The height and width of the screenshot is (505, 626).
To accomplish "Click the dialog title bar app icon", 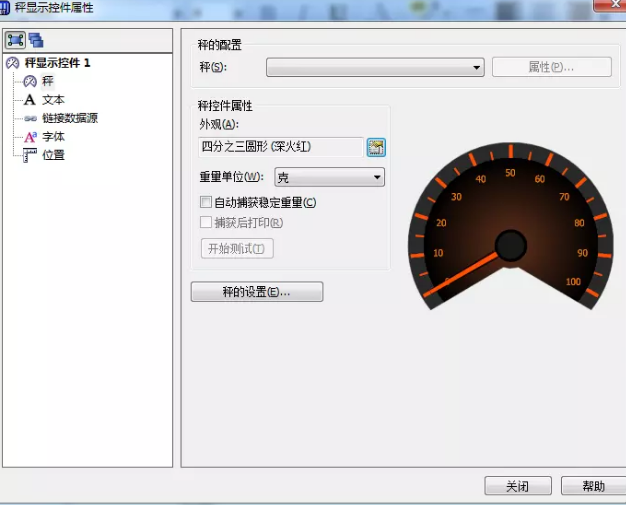I will 4,8.
